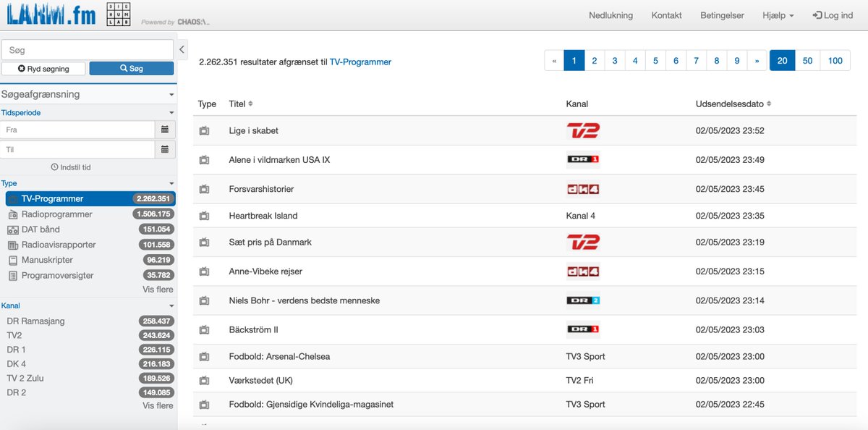Filter by Manuskripter type
This screenshot has width=868, height=430.
(90, 260)
